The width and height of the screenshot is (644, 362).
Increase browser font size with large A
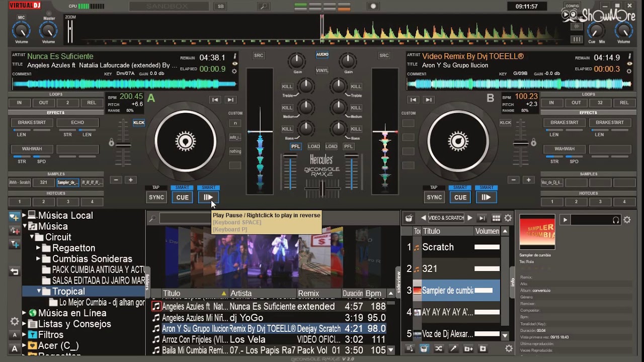(x=15, y=348)
